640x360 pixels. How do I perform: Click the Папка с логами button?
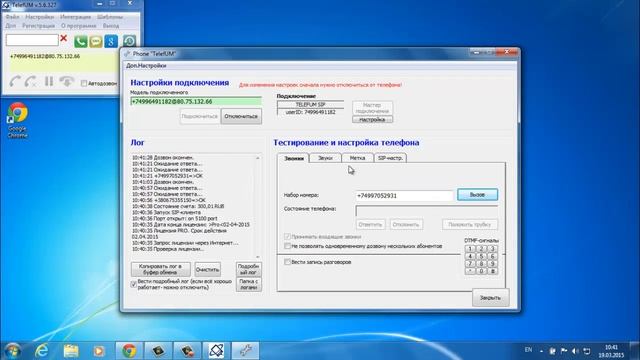pos(249,284)
